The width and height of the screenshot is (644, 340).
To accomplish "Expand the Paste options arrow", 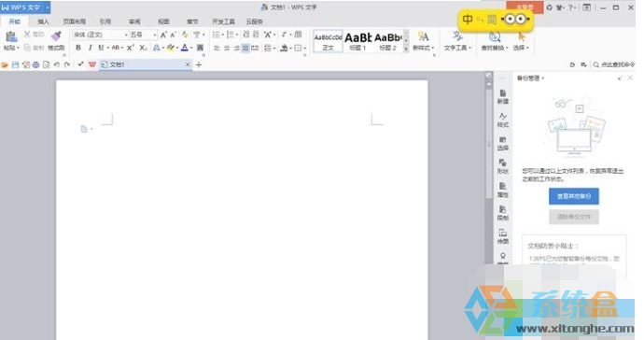I will 18,48.
